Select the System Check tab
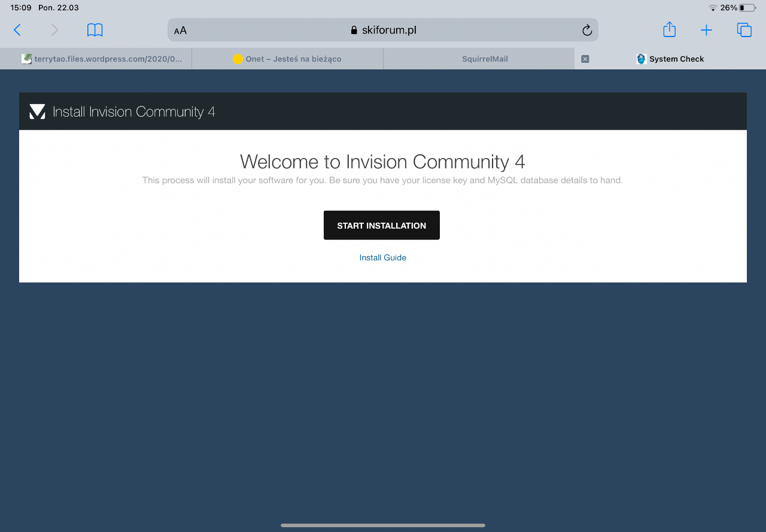This screenshot has width=766, height=532. pyautogui.click(x=670, y=59)
